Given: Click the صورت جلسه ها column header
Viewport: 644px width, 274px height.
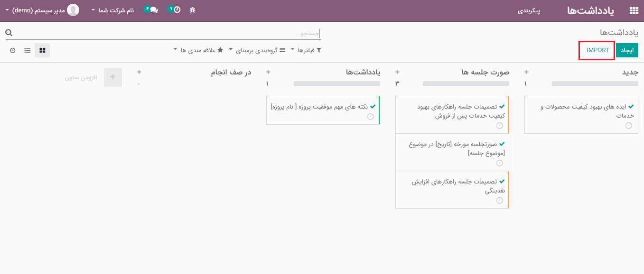Looking at the screenshot, I should pyautogui.click(x=485, y=73).
